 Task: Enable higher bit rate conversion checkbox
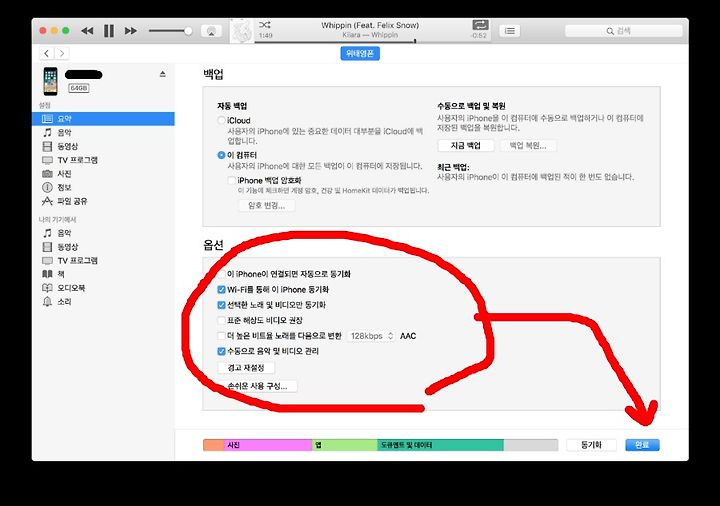[x=221, y=336]
